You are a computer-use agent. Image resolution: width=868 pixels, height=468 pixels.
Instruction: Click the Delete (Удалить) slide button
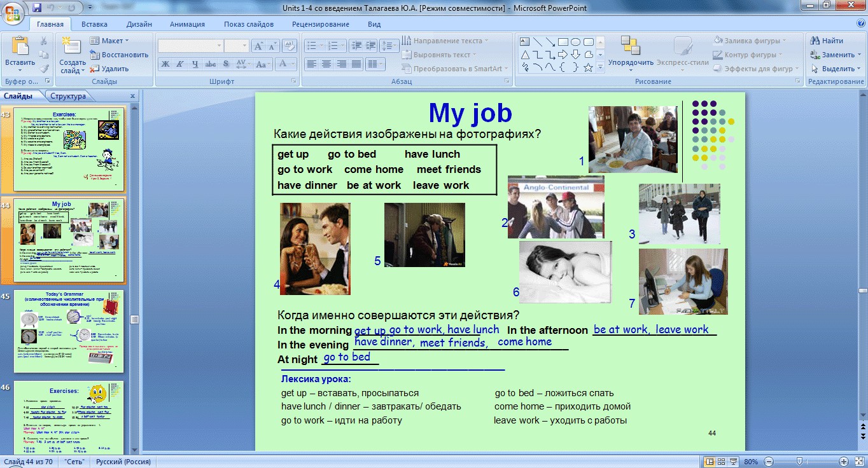click(x=109, y=69)
